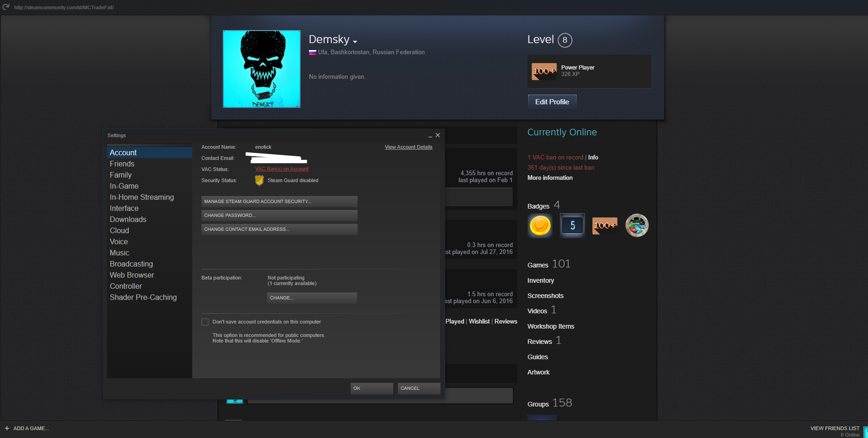Click the steamcommunity URL address
The image size is (868, 438).
pos(64,7)
